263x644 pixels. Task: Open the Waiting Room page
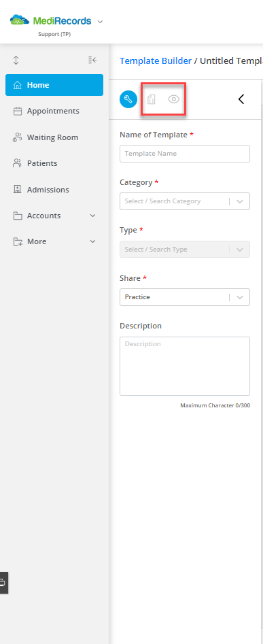(54, 137)
